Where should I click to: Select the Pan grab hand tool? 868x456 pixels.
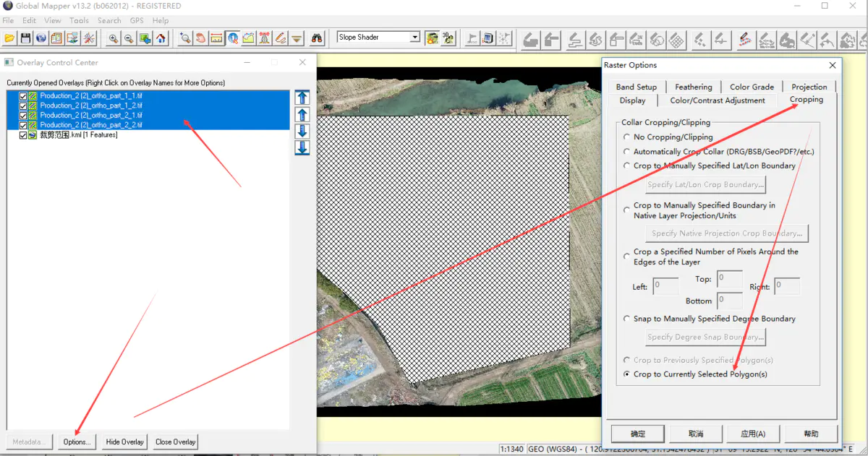pos(200,38)
